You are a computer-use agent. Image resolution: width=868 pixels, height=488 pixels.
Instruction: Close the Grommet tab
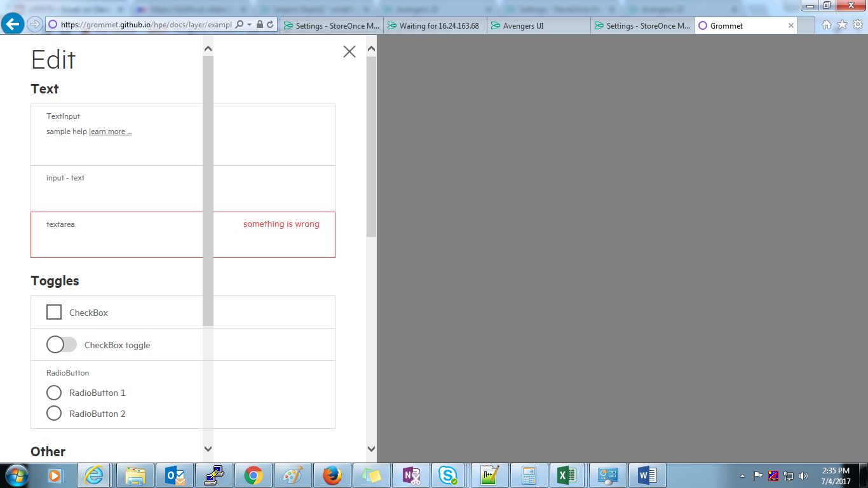point(791,26)
